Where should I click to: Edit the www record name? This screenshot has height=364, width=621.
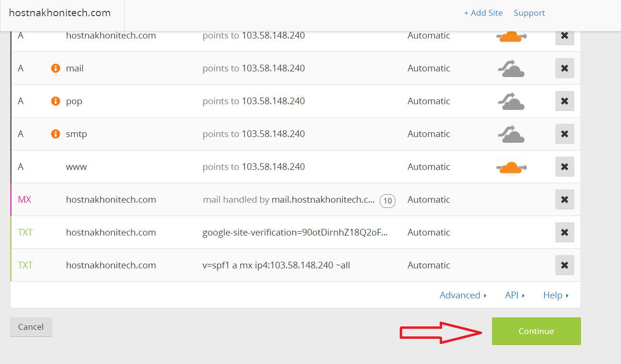[77, 167]
